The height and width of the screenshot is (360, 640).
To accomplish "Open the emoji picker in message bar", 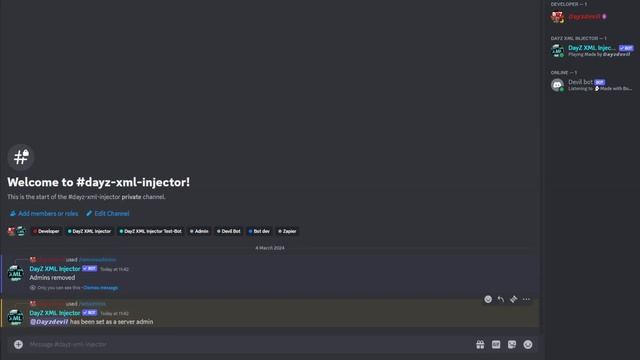I will [528, 344].
